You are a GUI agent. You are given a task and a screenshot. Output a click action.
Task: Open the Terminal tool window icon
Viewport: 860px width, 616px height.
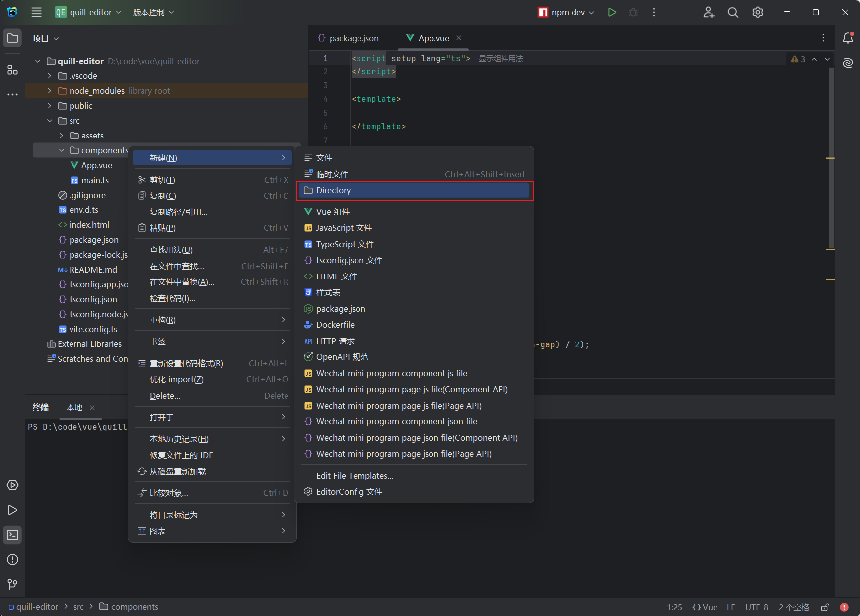pos(13,535)
